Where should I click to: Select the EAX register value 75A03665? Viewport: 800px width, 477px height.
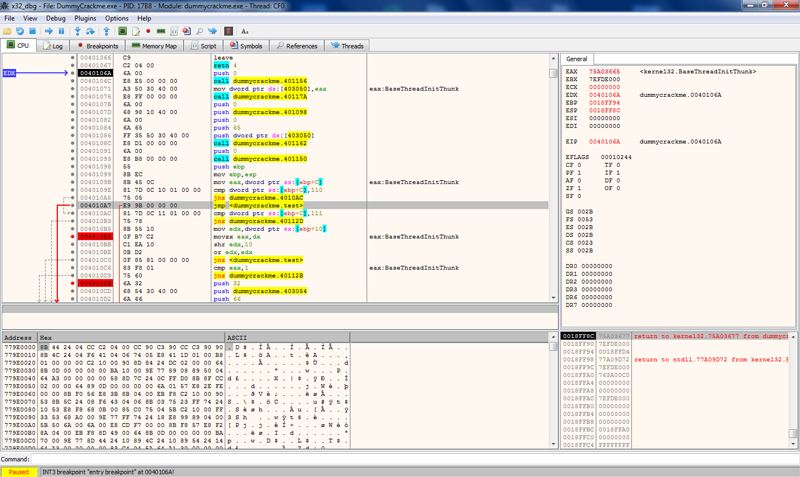pos(604,72)
